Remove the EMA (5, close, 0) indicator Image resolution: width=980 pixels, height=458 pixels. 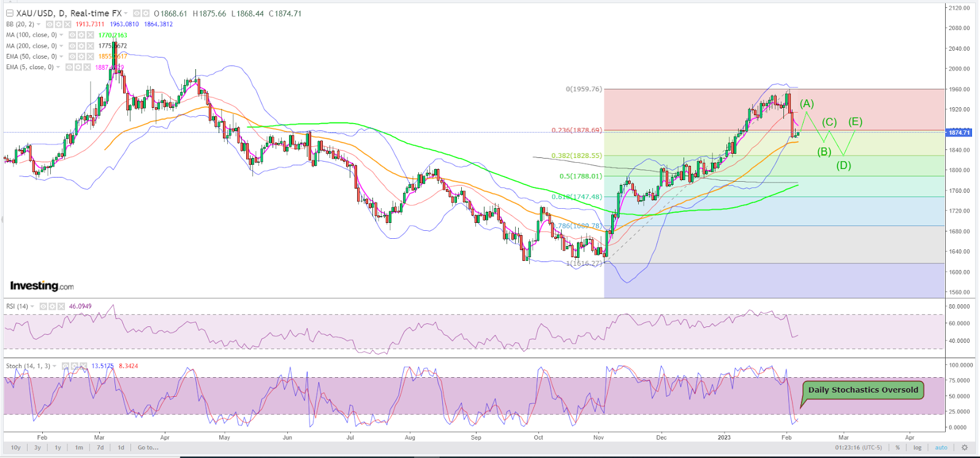click(x=87, y=67)
